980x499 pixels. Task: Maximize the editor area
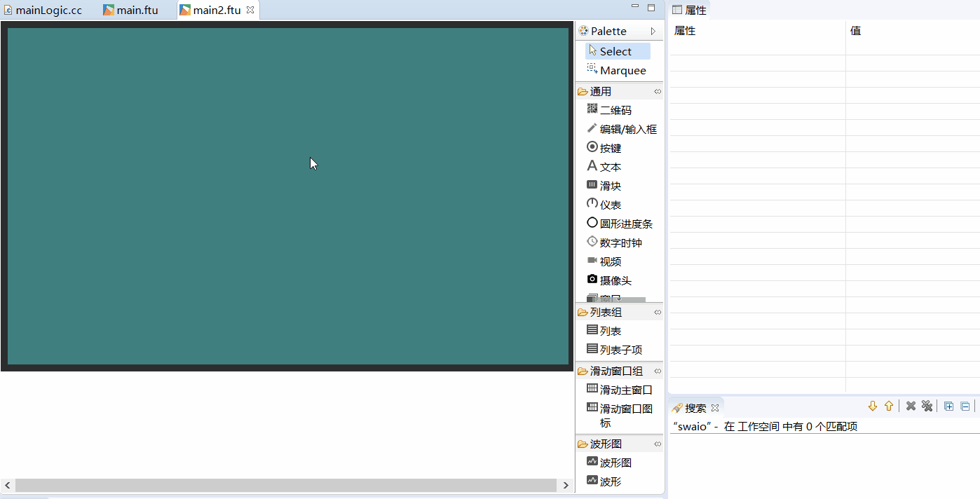(x=651, y=8)
